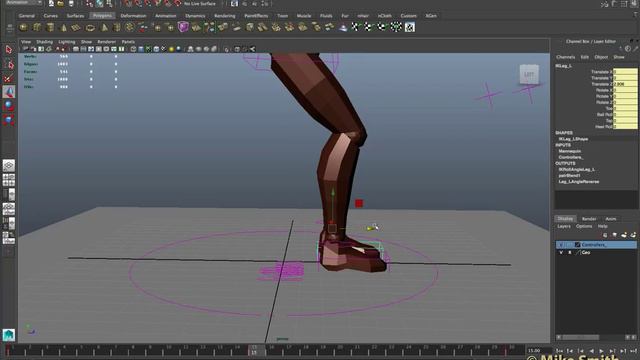Click the current frame 15 marker on timeline
The image size is (640, 360).
(253, 350)
